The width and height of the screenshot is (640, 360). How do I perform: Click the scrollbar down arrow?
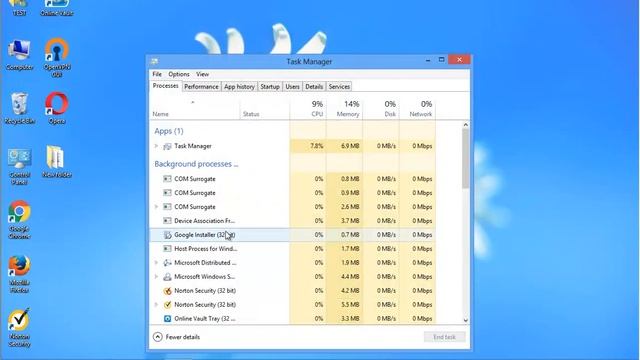[465, 320]
